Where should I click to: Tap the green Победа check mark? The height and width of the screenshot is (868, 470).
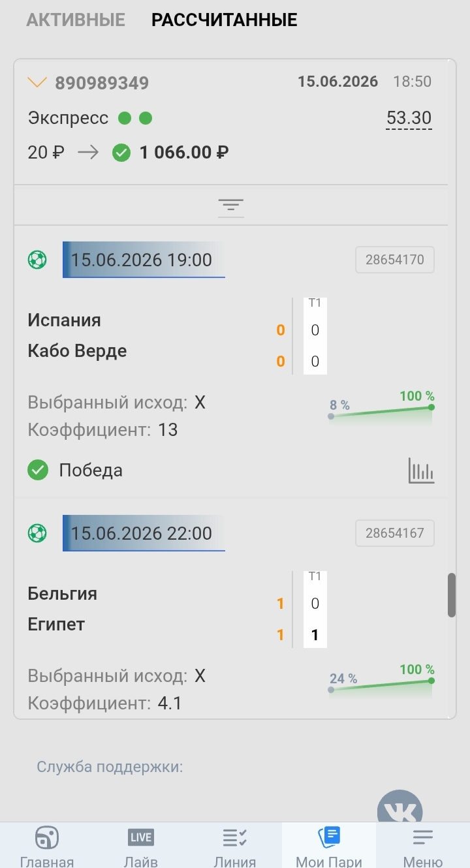(x=38, y=470)
